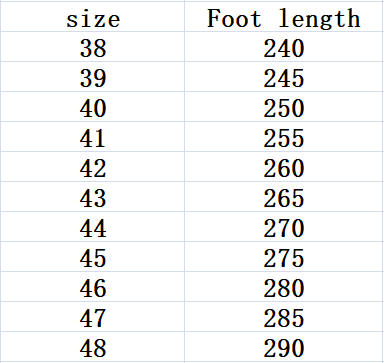
Task: Click the cell containing size 38
Action: [x=93, y=47]
